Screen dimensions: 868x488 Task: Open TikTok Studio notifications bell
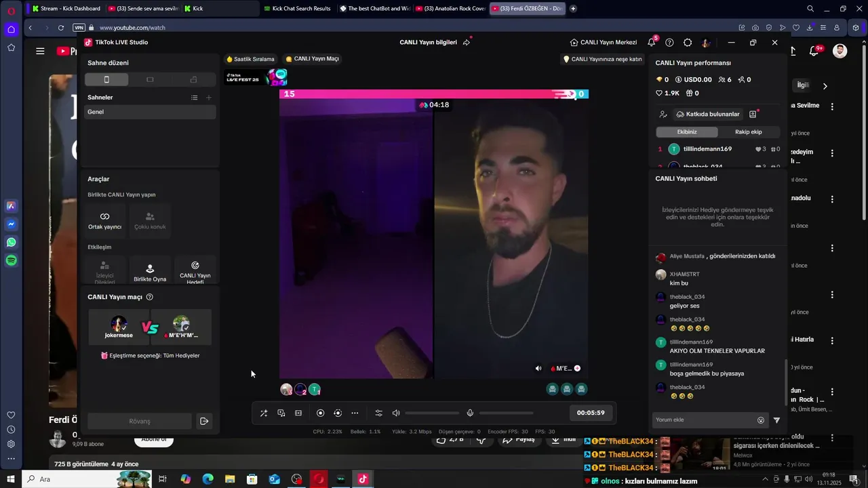(652, 42)
